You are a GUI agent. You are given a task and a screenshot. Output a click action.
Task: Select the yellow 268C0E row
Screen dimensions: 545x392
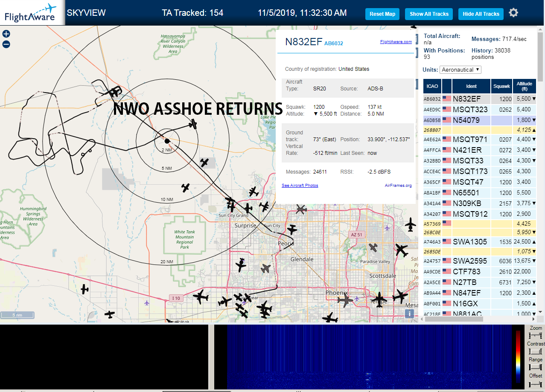coord(480,232)
